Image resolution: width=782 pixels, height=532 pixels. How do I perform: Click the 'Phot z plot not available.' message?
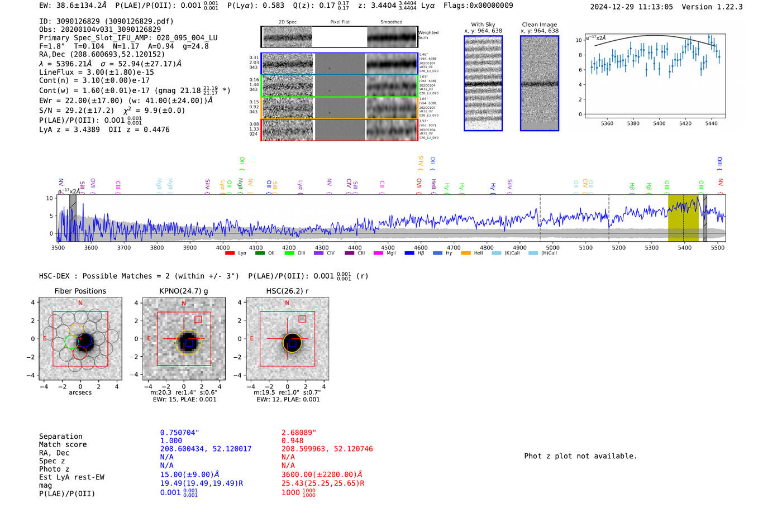click(x=580, y=456)
